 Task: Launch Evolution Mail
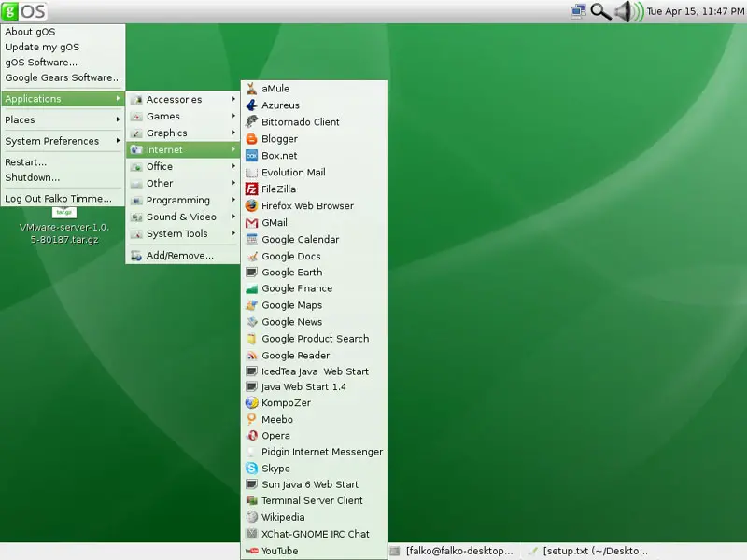(x=314, y=173)
